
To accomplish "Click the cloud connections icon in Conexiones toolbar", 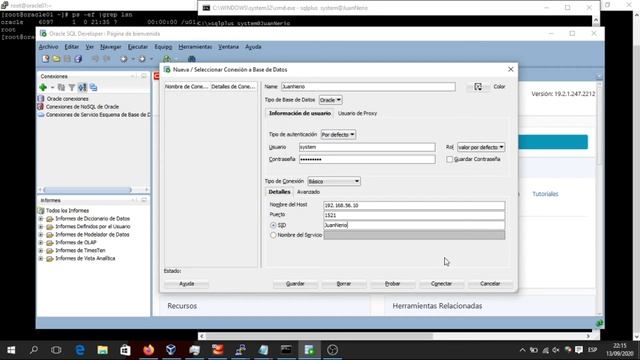I will pyautogui.click(x=93, y=87).
